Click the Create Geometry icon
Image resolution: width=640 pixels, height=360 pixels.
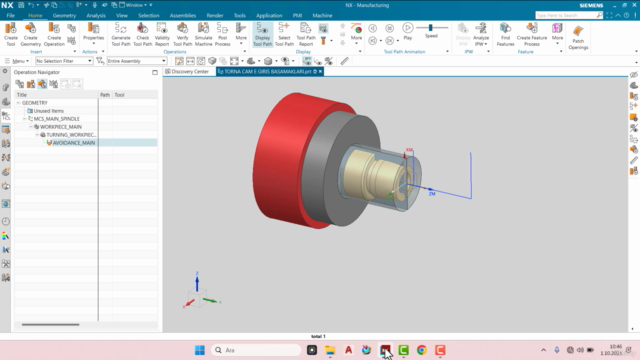coord(31,34)
